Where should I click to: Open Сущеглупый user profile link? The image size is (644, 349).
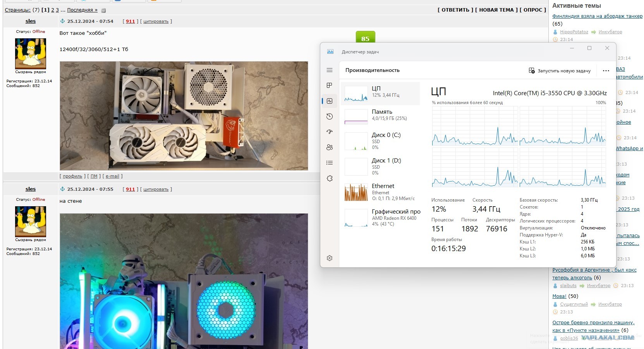(x=574, y=304)
